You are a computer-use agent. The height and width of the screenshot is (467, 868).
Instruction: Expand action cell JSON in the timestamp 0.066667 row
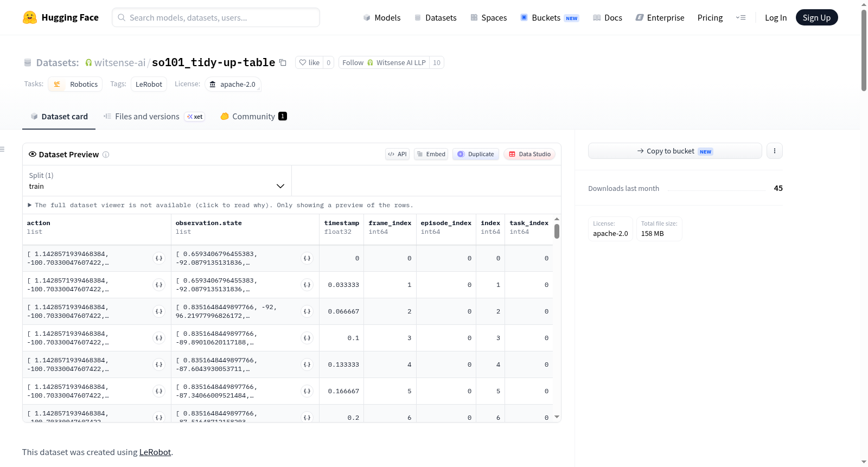[159, 311]
